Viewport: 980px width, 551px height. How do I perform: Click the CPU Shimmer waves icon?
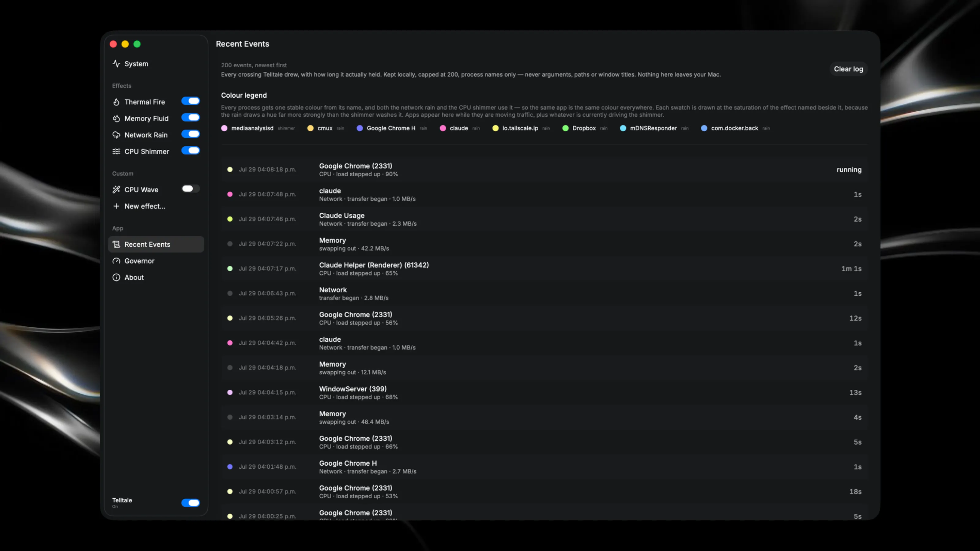pyautogui.click(x=116, y=151)
